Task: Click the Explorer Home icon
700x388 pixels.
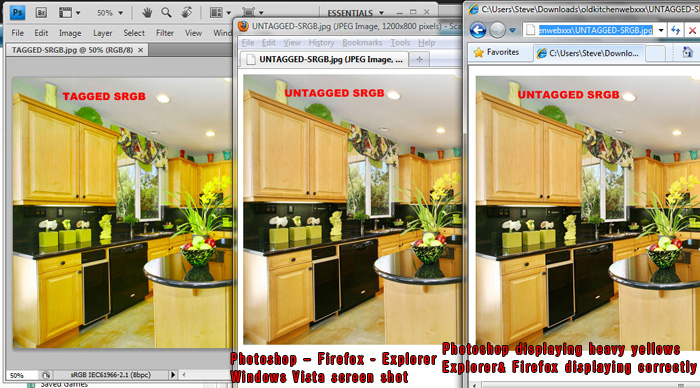Action: pos(688,52)
